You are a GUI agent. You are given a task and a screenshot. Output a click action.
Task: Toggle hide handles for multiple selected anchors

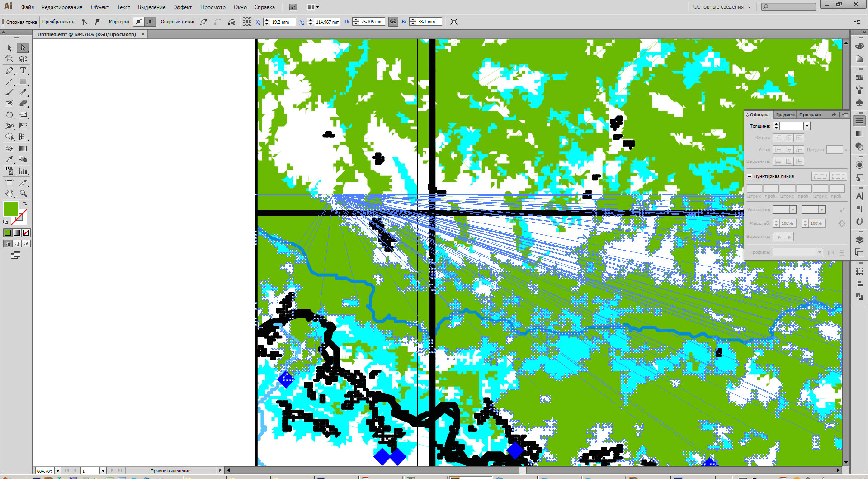(150, 22)
